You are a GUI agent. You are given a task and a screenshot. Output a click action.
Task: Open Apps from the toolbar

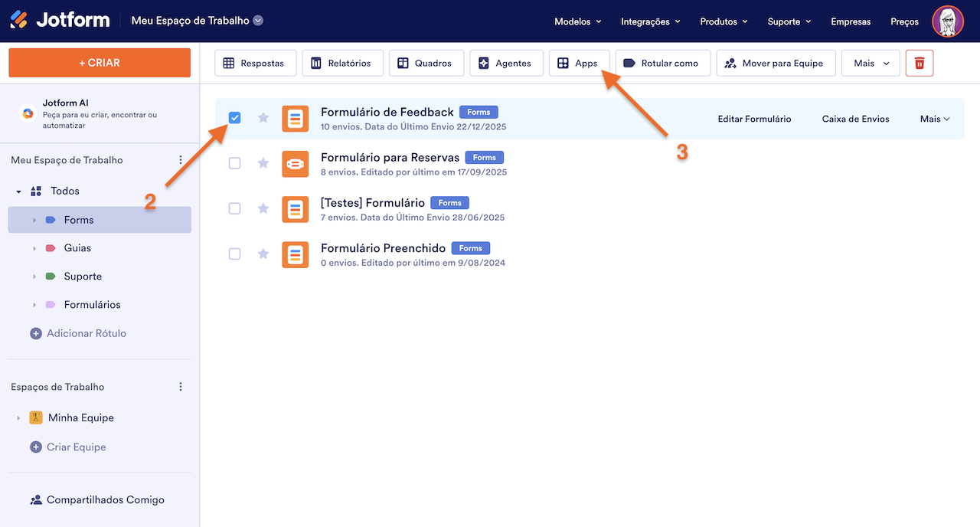pyautogui.click(x=579, y=63)
